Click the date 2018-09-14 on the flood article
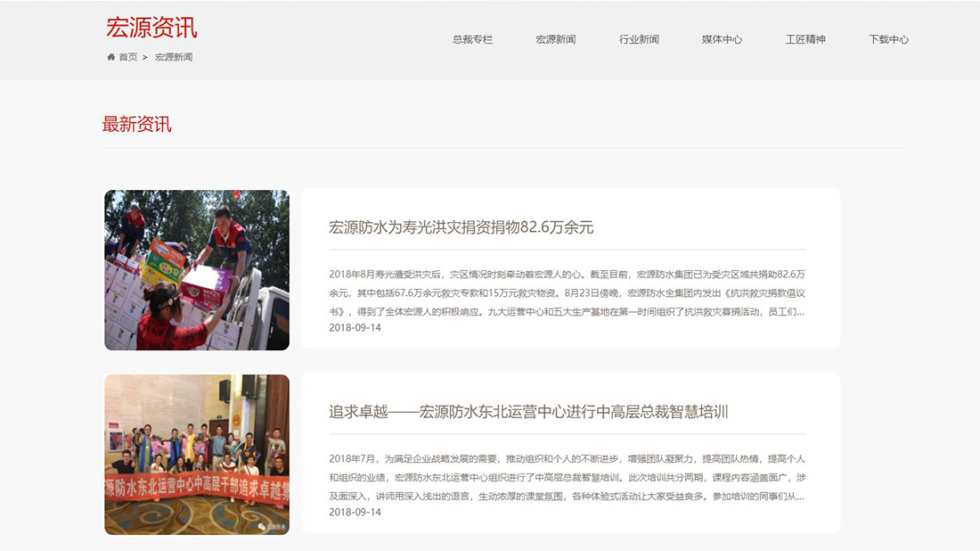Screen dimensions: 980x551 355,328
